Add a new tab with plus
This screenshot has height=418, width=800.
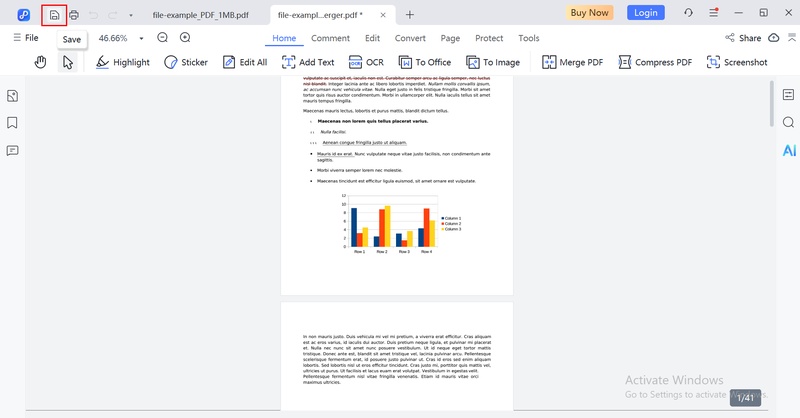(x=409, y=15)
